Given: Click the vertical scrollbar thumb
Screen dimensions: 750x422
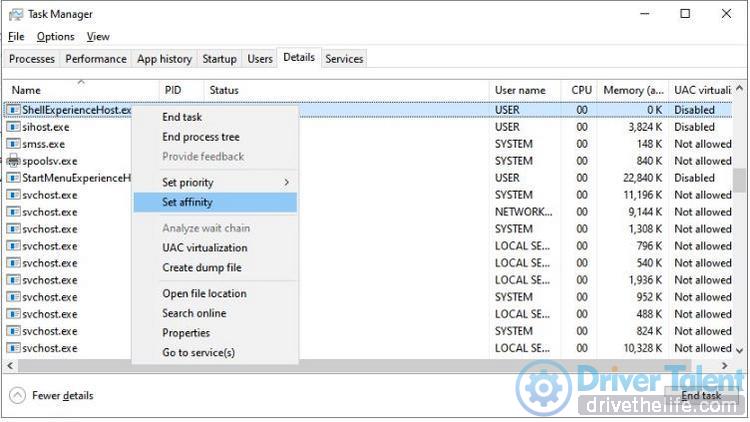Looking at the screenshot, I should 740,178.
